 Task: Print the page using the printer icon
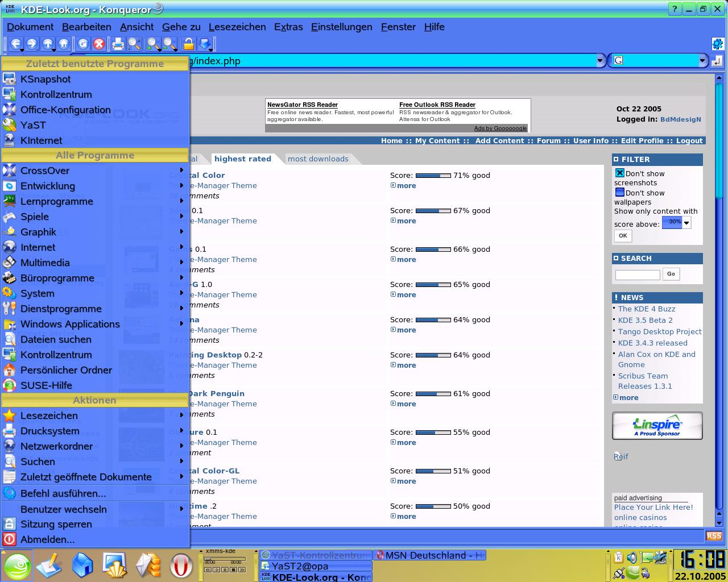[118, 44]
